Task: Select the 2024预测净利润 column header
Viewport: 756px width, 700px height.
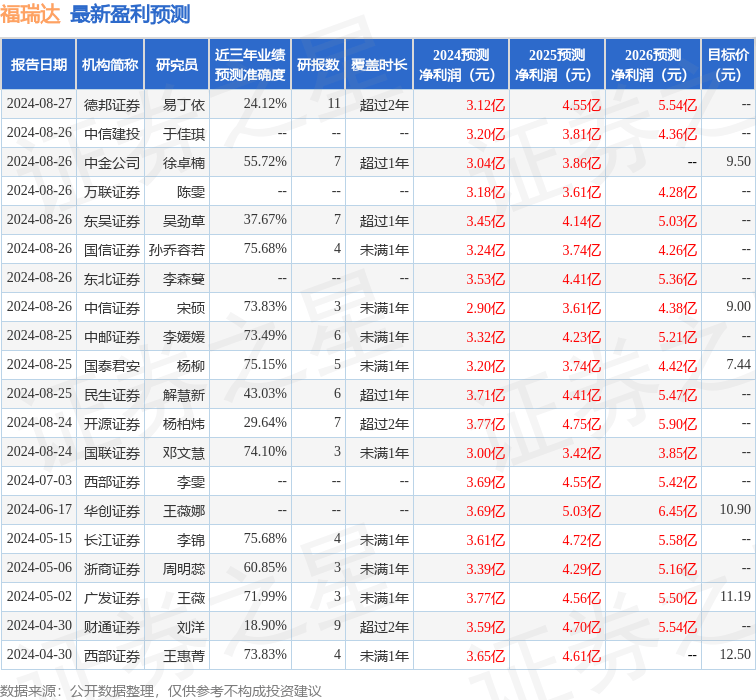Action: pos(461,65)
